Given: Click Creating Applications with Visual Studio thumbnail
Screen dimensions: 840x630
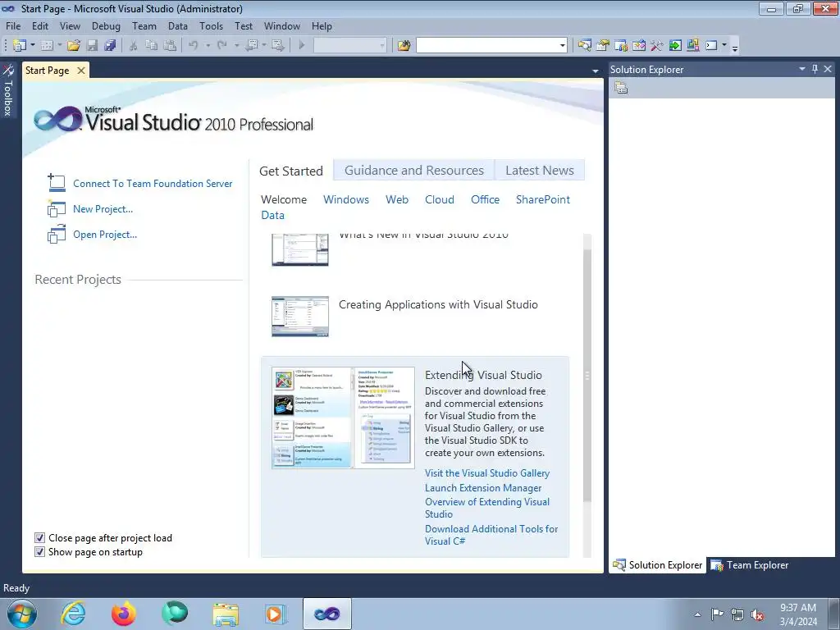Looking at the screenshot, I should 300,316.
